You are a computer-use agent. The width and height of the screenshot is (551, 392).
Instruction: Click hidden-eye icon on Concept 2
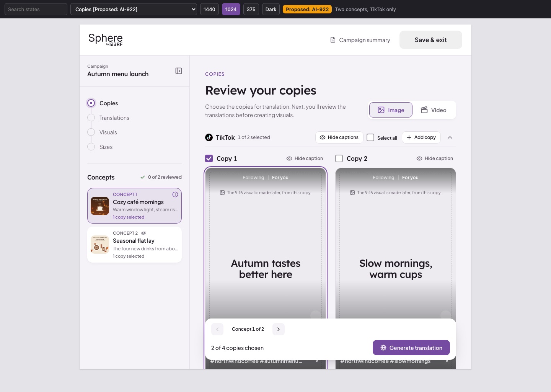point(143,233)
